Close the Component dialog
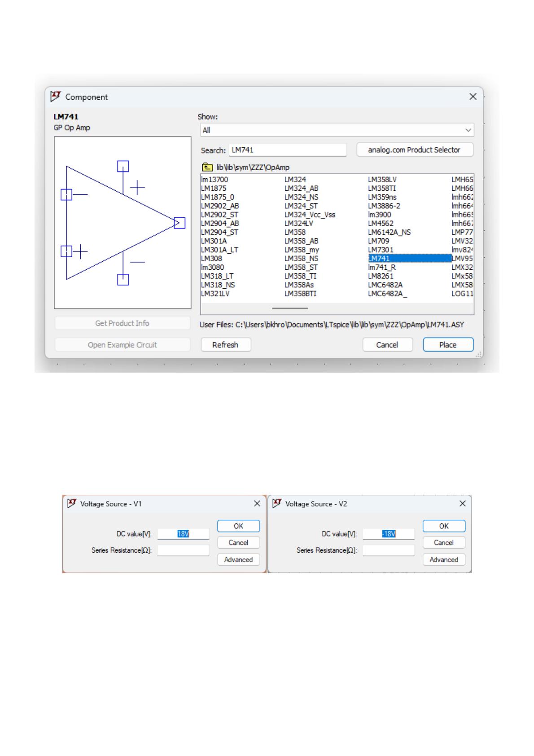The height and width of the screenshot is (756, 534). point(473,97)
